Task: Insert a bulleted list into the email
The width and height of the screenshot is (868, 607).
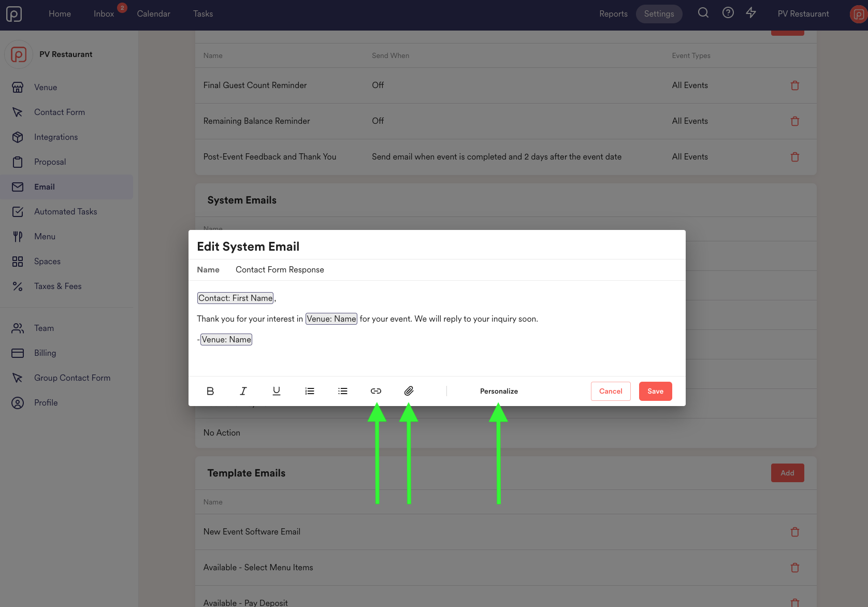Action: [x=342, y=391]
